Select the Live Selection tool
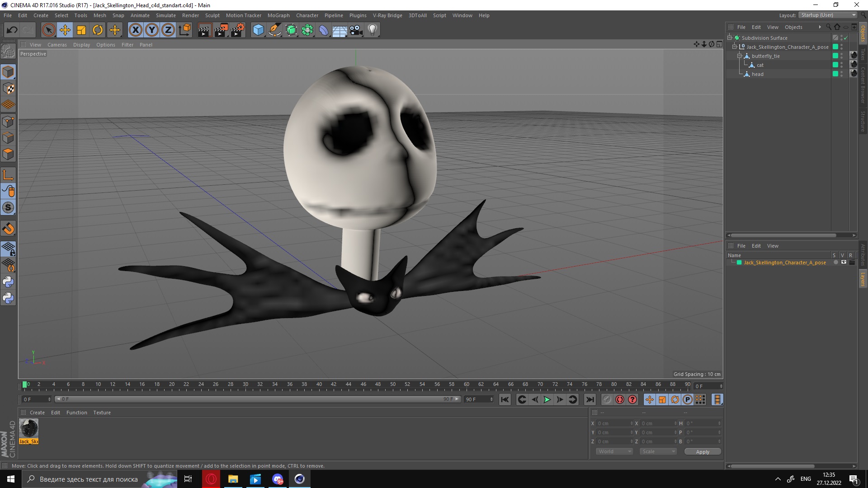Viewport: 868px width, 488px height. tap(48, 30)
